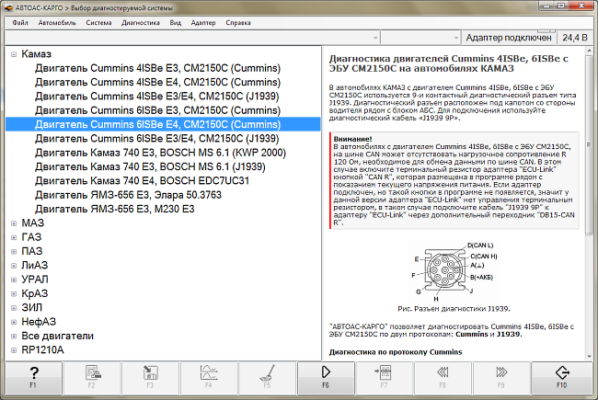Click the help panel scroll up arrow
This screenshot has width=598, height=400.
[589, 50]
